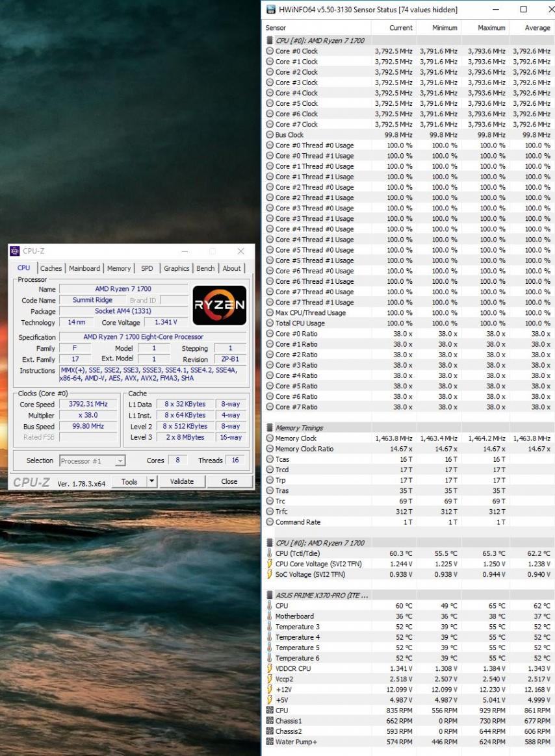Click the Core Voltage value 1.341 V

(166, 322)
